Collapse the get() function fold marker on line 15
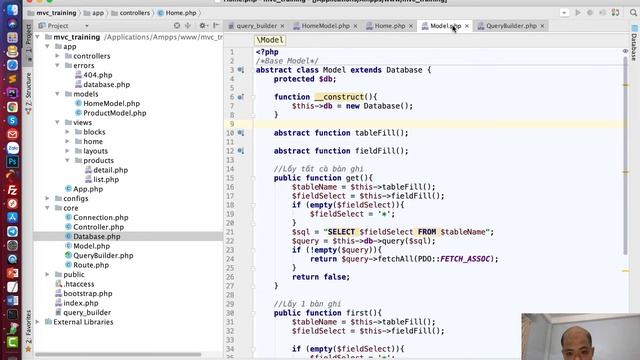This screenshot has width=640, height=360. (x=253, y=178)
